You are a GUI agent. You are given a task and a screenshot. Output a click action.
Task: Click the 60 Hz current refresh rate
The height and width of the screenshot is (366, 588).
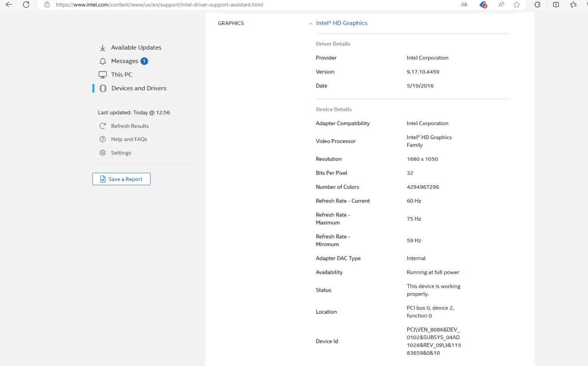pos(414,201)
